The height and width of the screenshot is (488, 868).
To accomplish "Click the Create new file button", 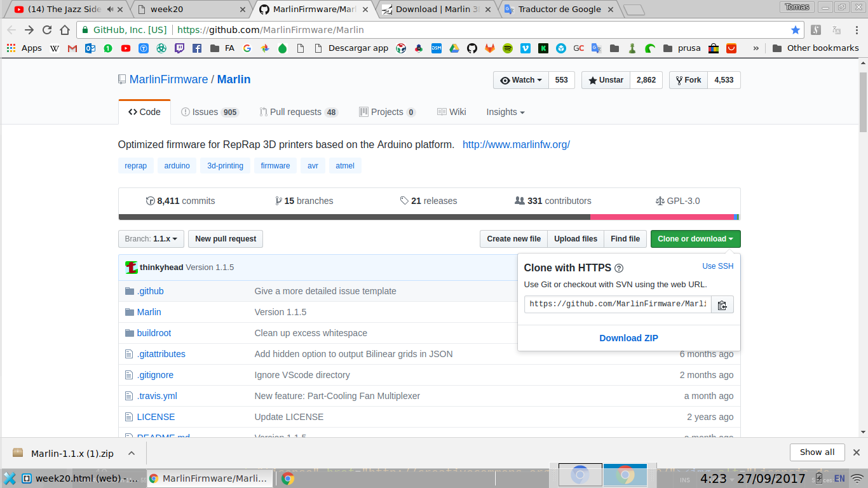I will click(513, 239).
